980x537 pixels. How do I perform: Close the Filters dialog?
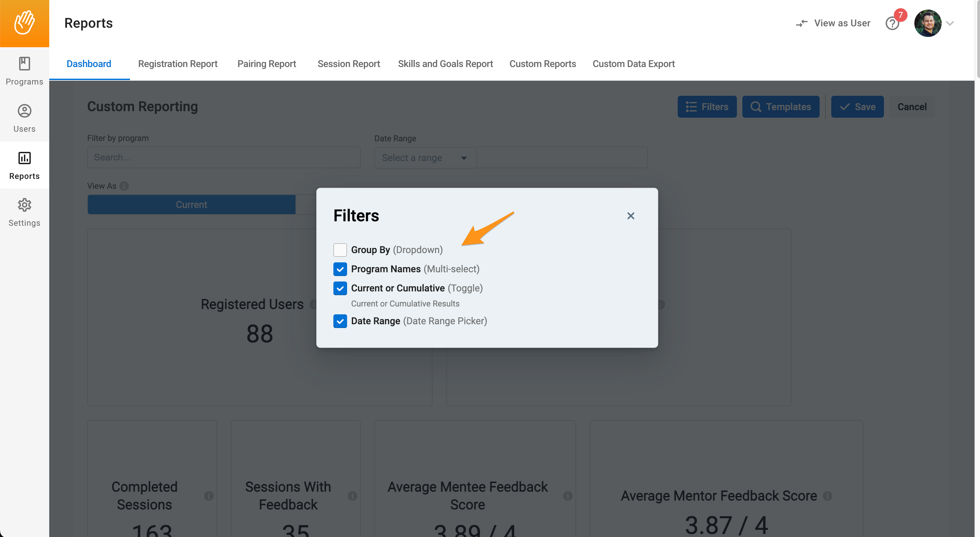coord(631,216)
